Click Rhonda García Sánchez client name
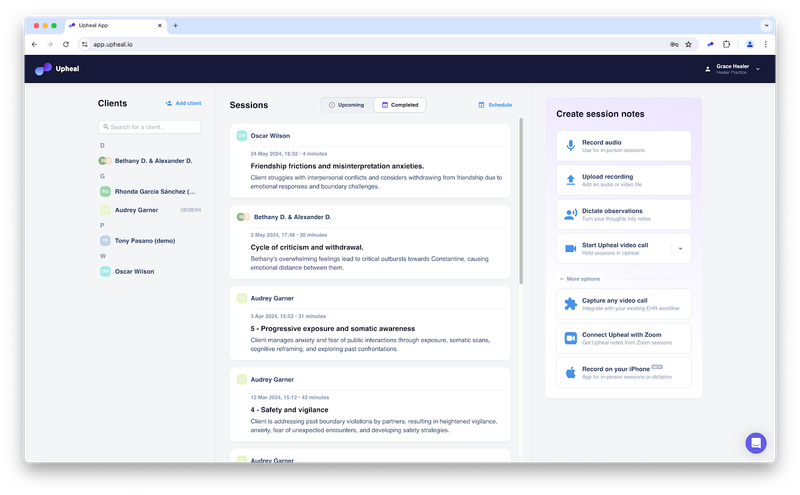 [155, 192]
